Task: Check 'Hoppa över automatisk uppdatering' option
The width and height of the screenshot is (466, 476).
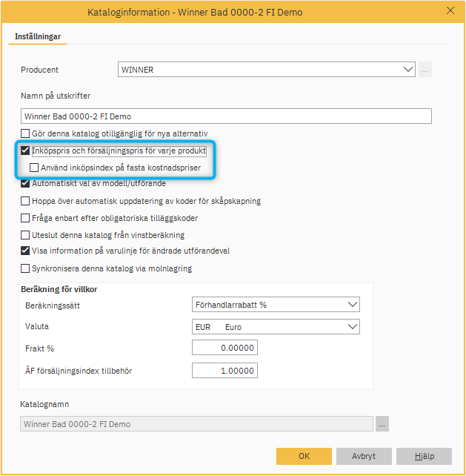Action: coord(26,201)
